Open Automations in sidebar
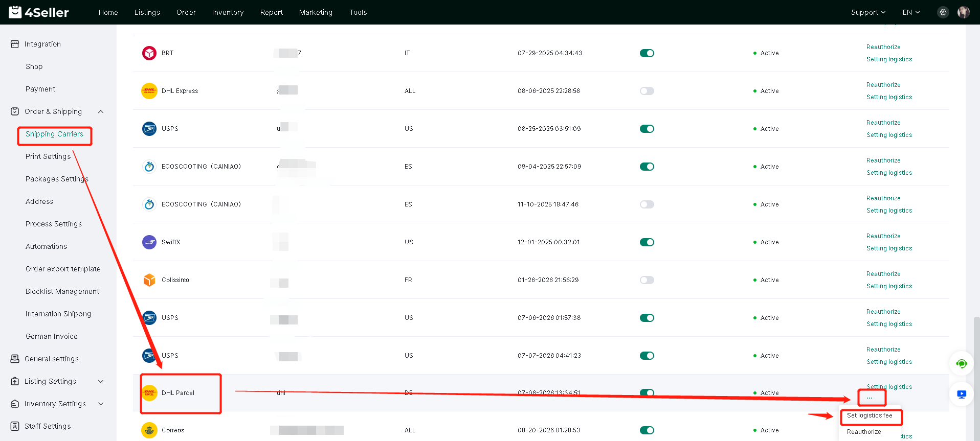Image resolution: width=980 pixels, height=441 pixels. click(46, 246)
